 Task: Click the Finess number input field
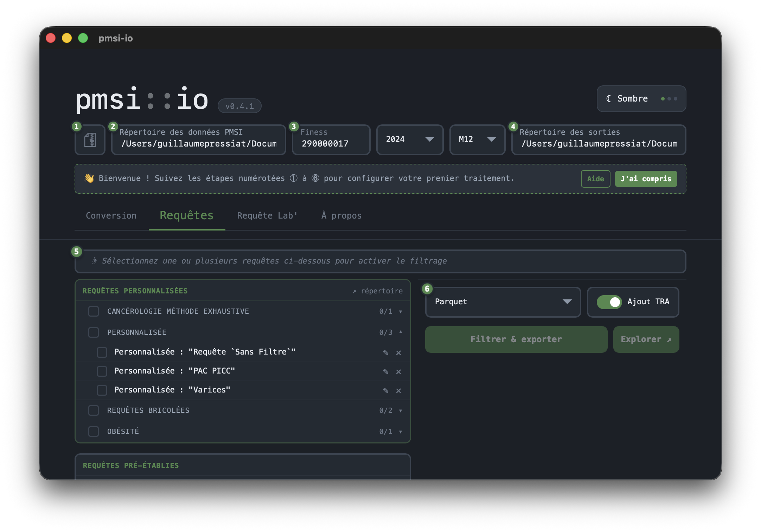331,140
